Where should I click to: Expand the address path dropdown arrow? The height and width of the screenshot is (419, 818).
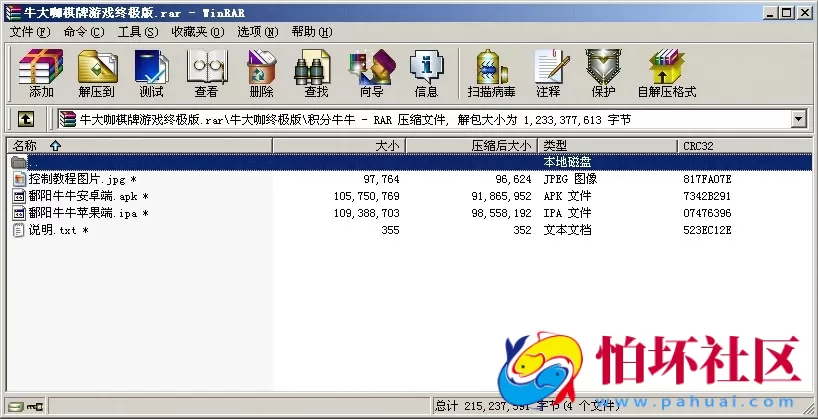click(x=799, y=119)
